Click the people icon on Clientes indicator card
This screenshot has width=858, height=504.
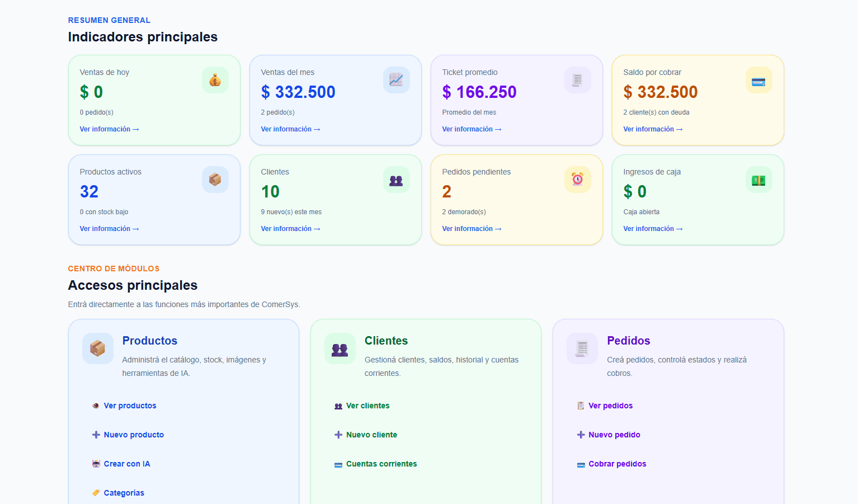[x=397, y=180]
